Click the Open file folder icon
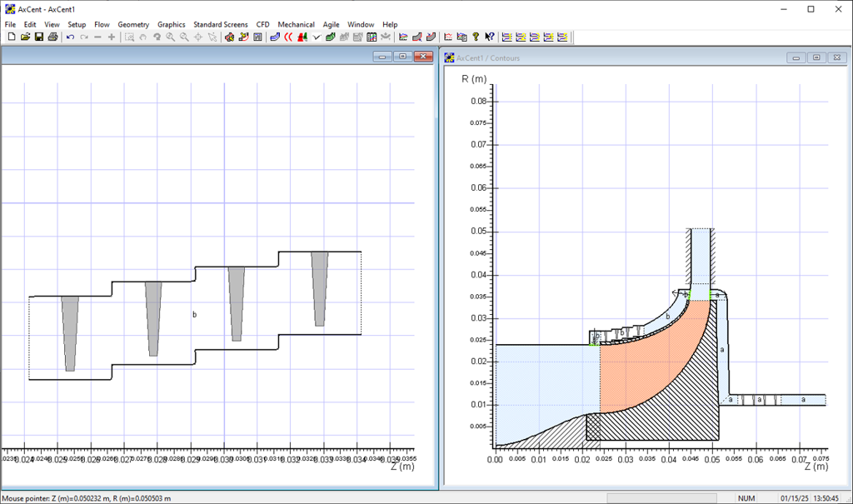 pos(25,37)
